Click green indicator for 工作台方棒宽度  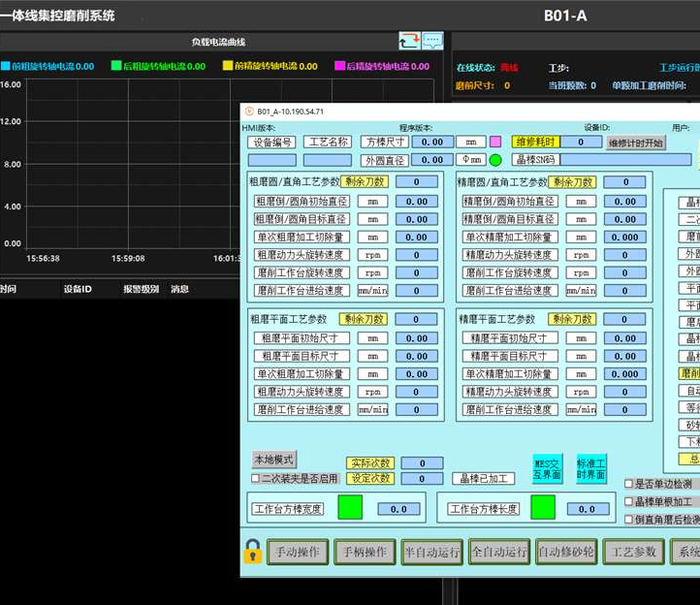pos(349,507)
